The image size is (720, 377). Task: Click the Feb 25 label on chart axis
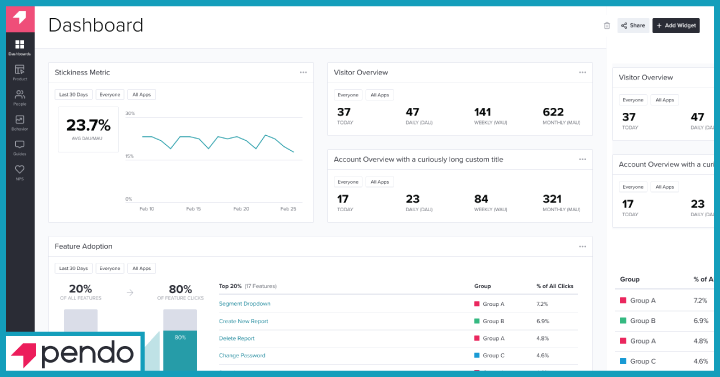pyautogui.click(x=288, y=209)
